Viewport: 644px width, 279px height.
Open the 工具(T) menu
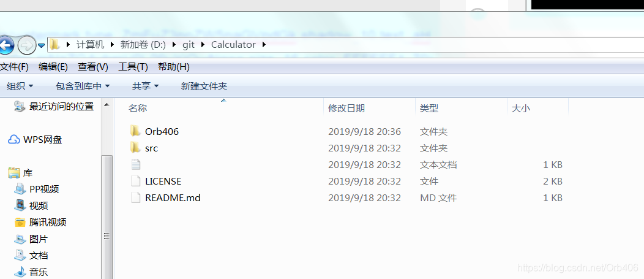click(133, 67)
